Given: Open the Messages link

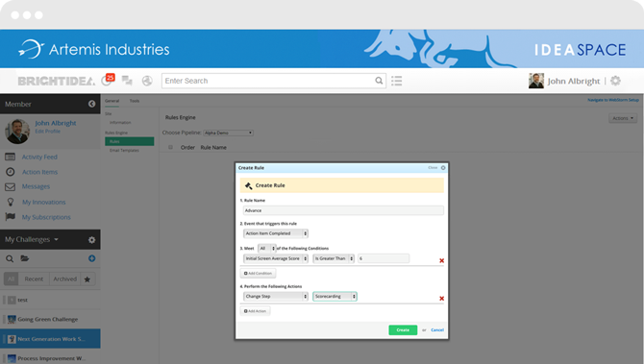Looking at the screenshot, I should click(36, 186).
